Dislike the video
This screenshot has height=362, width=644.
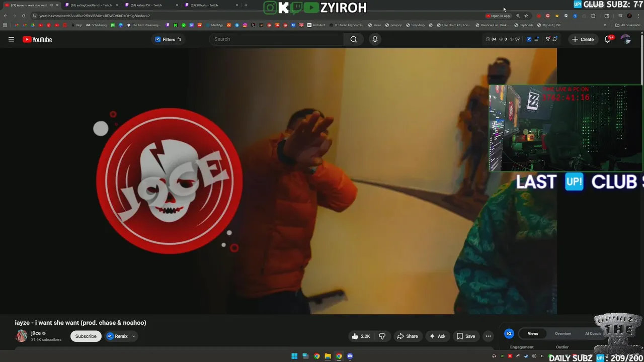[382, 336]
